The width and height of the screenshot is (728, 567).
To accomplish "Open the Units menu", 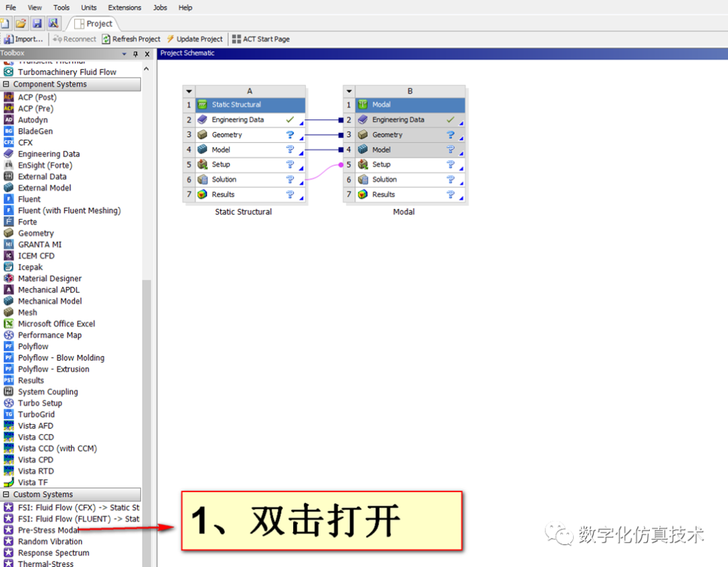I will pos(89,7).
